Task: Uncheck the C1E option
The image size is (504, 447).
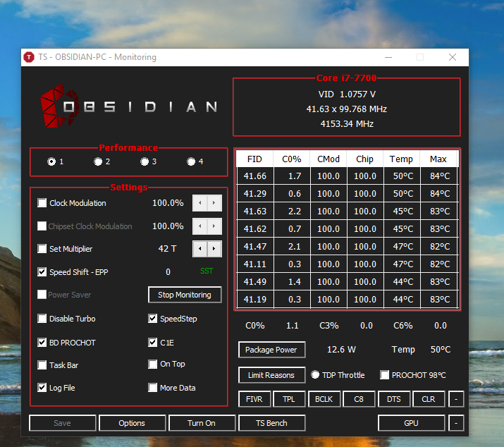Action: (x=153, y=343)
